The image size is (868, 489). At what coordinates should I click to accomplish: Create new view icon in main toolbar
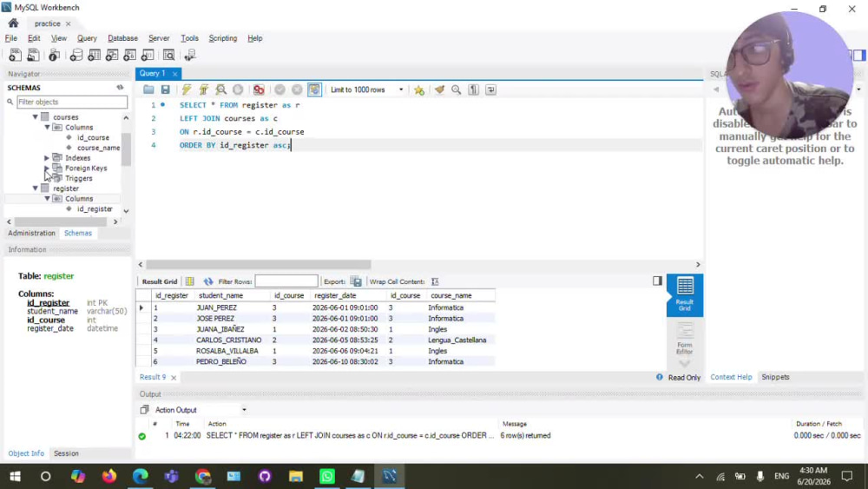[112, 55]
